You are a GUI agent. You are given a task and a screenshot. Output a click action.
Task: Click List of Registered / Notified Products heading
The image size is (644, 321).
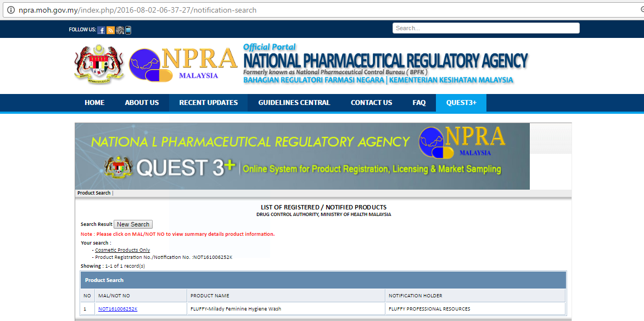pyautogui.click(x=323, y=207)
